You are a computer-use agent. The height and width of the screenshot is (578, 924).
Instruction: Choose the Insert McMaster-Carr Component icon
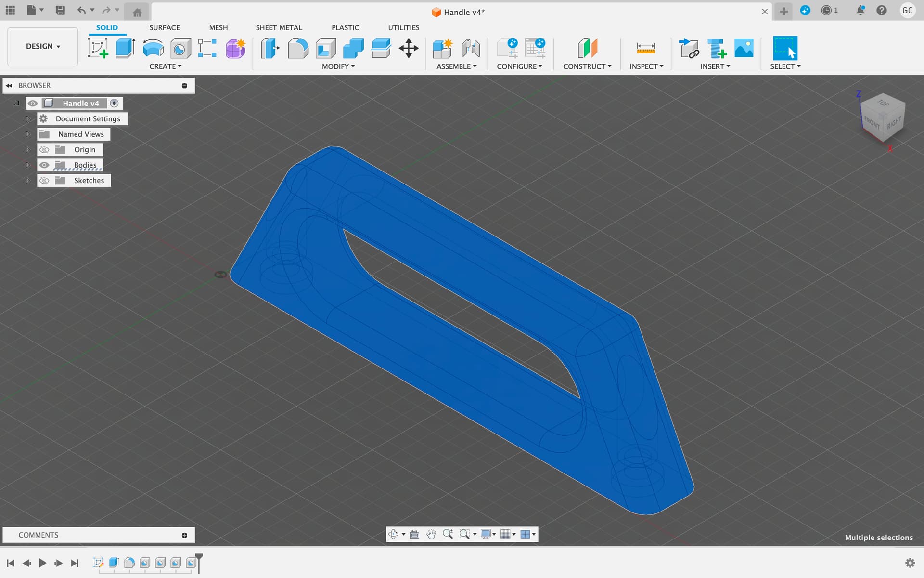(717, 48)
